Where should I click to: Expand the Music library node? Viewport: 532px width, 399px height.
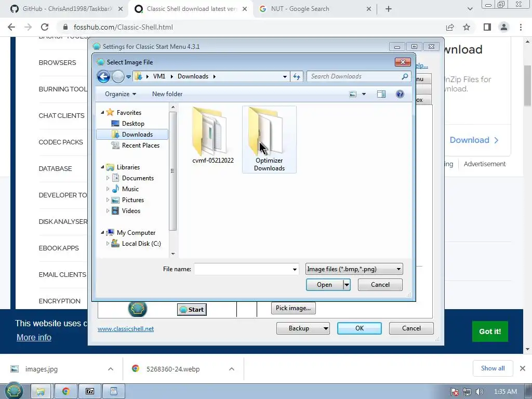108,189
